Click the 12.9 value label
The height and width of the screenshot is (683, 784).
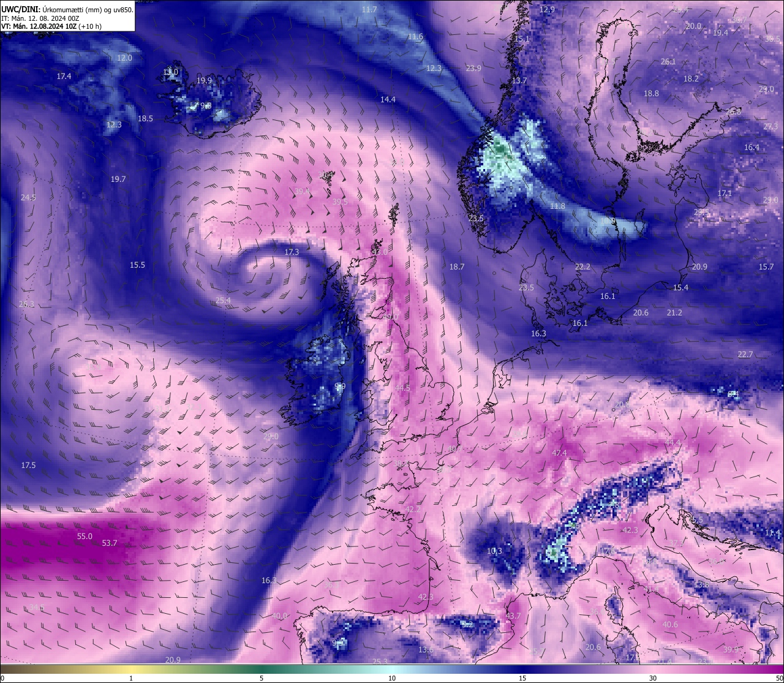(547, 9)
